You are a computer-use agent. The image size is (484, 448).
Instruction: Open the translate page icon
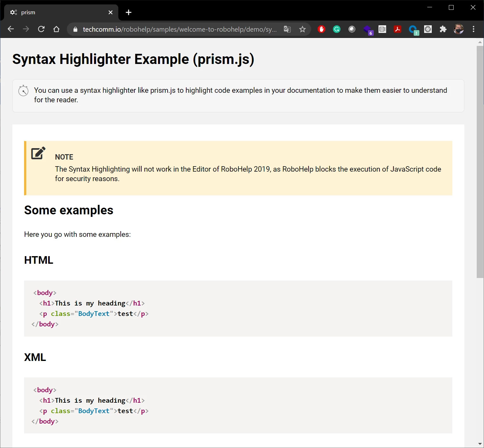(287, 29)
